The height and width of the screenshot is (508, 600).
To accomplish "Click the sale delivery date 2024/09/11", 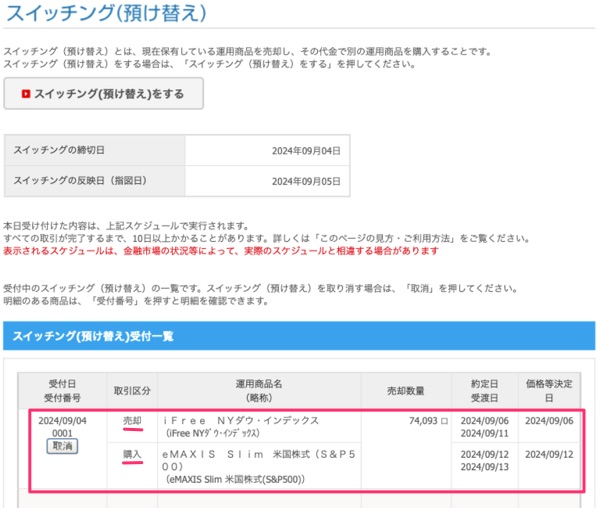I will 484,433.
